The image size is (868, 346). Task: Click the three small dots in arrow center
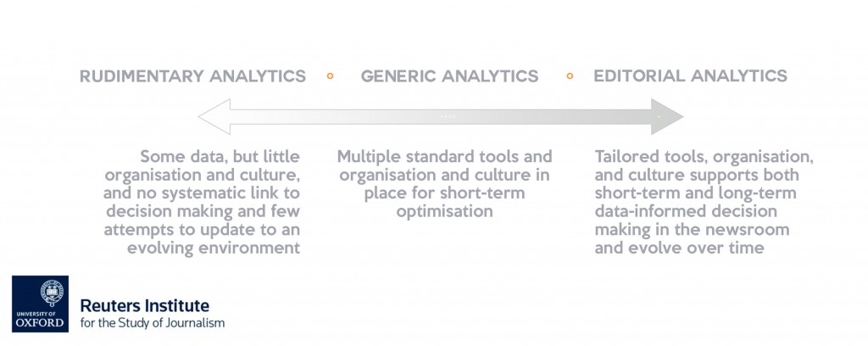coord(448,116)
